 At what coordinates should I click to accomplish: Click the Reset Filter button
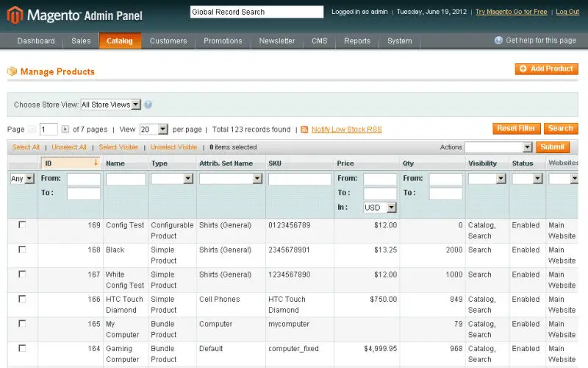click(x=517, y=128)
